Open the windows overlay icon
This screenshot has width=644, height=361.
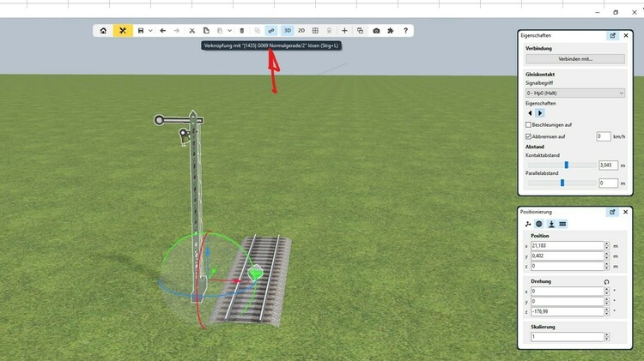pyautogui.click(x=360, y=31)
